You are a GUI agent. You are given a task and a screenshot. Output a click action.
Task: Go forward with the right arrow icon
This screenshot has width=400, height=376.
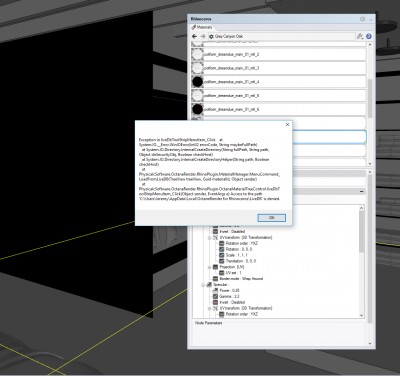coord(203,36)
